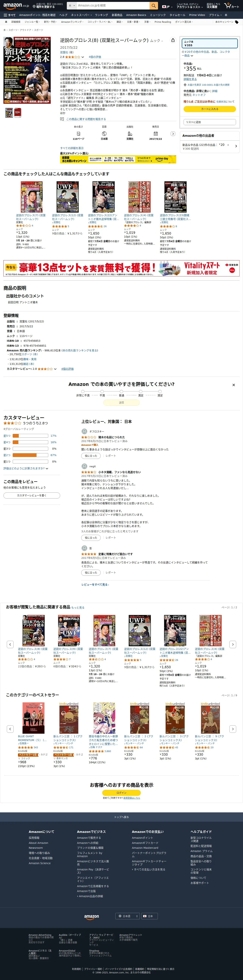
Task: Open the すべて hamburger menu
Action: coord(9,15)
